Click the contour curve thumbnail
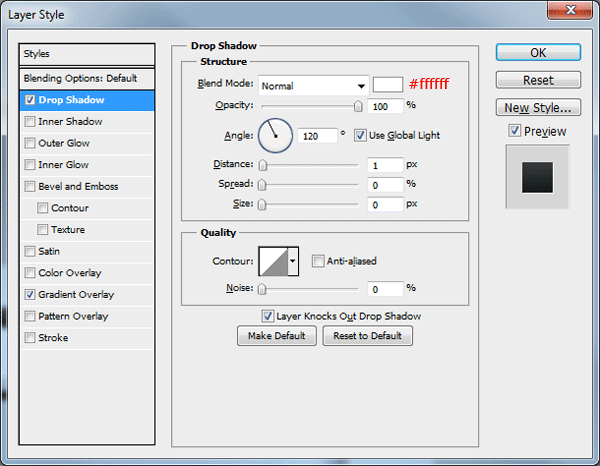 274,261
